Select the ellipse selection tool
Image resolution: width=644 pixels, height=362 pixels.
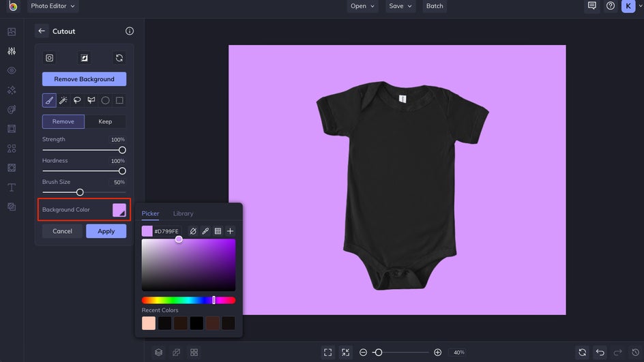point(105,100)
